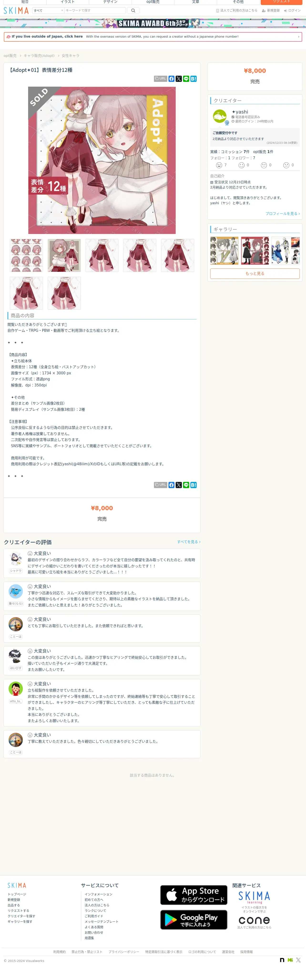
Task: Share on Facebook from bottom share row
Action: tap(172, 485)
